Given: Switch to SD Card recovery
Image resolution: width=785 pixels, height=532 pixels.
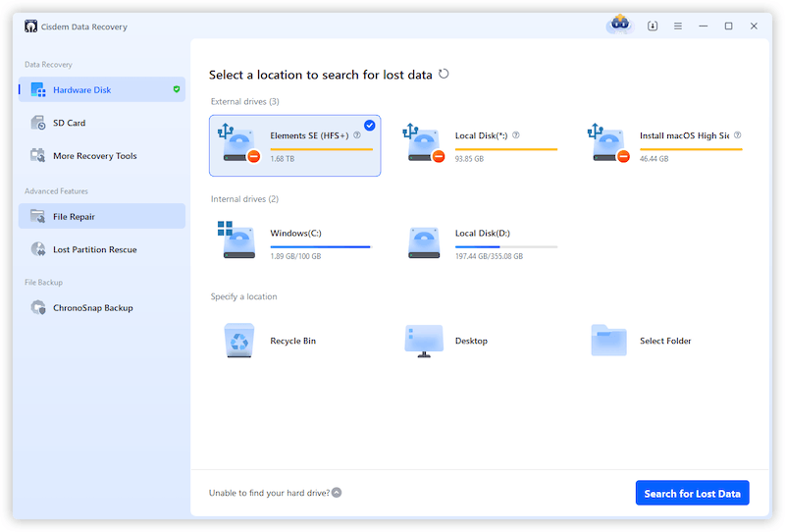Looking at the screenshot, I should [x=102, y=123].
